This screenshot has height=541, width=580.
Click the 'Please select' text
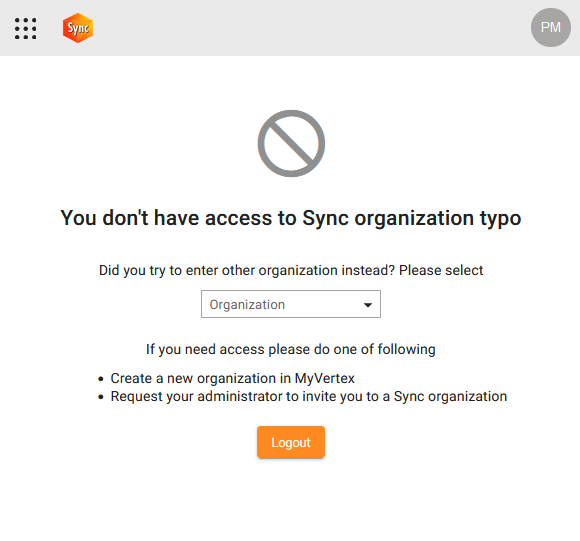(441, 270)
